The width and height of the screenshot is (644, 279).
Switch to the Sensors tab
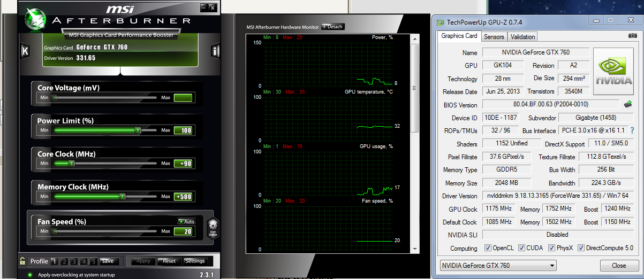coord(494,37)
